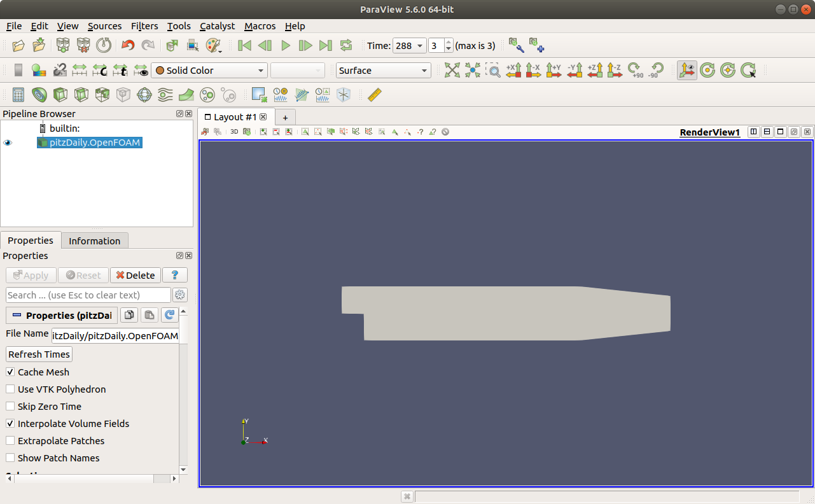Enable Use VTK Polyhedron
Screen dimensions: 815x504
tap(10, 389)
